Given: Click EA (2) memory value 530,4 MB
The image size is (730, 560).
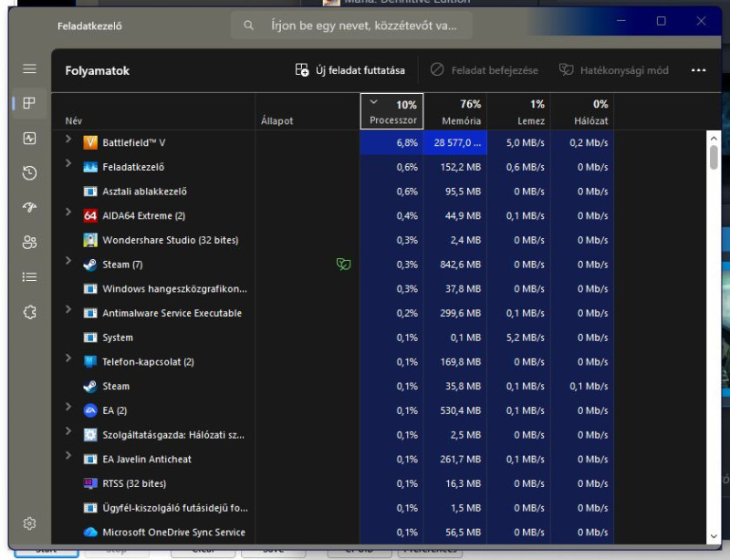Looking at the screenshot, I should click(x=461, y=410).
